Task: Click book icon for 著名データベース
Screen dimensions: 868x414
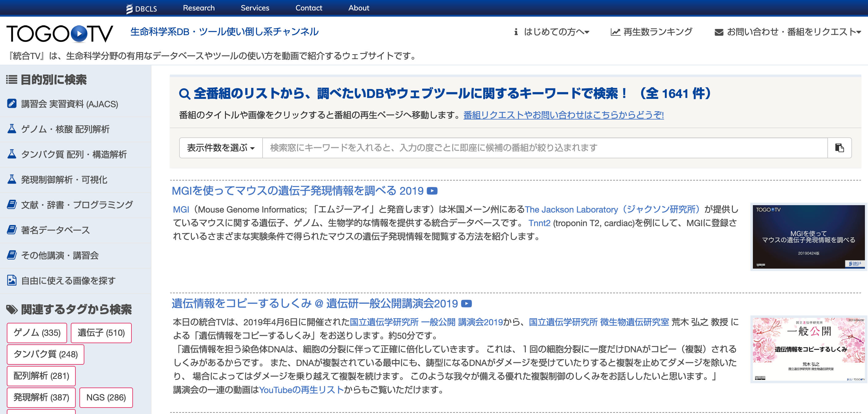Action: (12, 230)
